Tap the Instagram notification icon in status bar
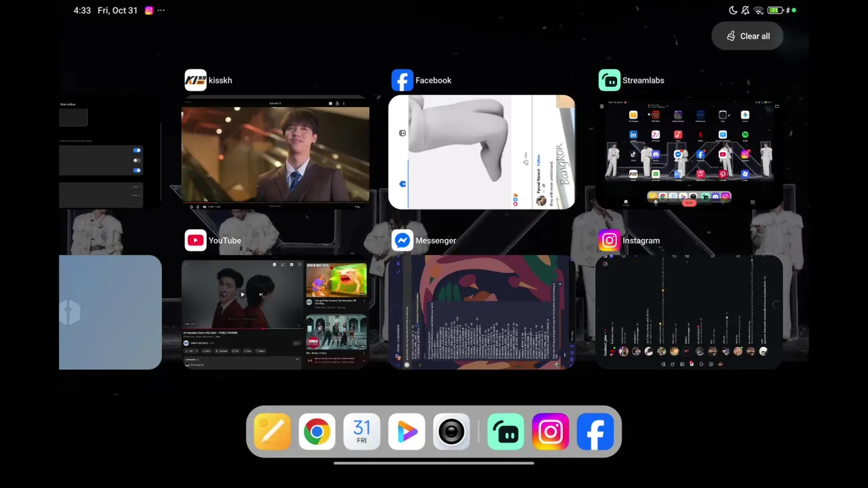 coord(149,10)
